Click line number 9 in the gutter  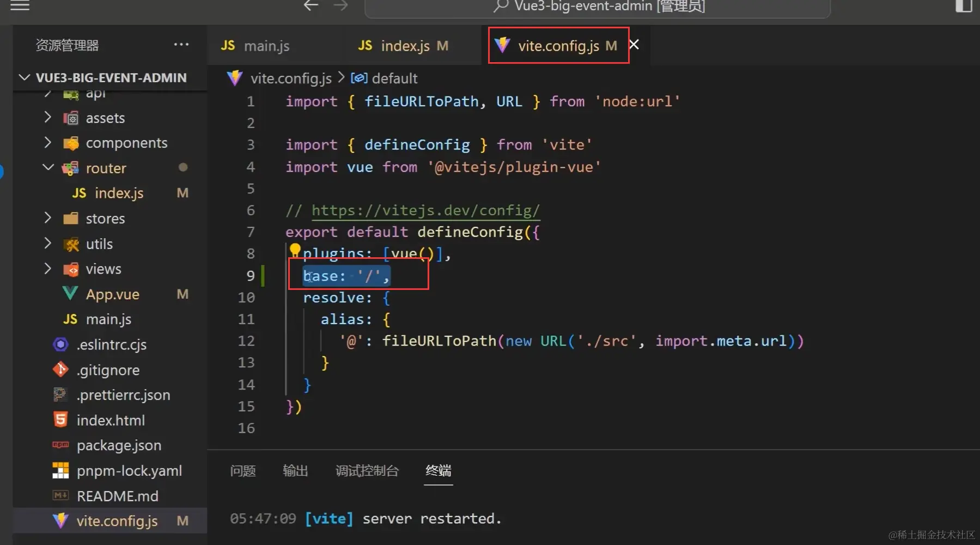click(250, 276)
